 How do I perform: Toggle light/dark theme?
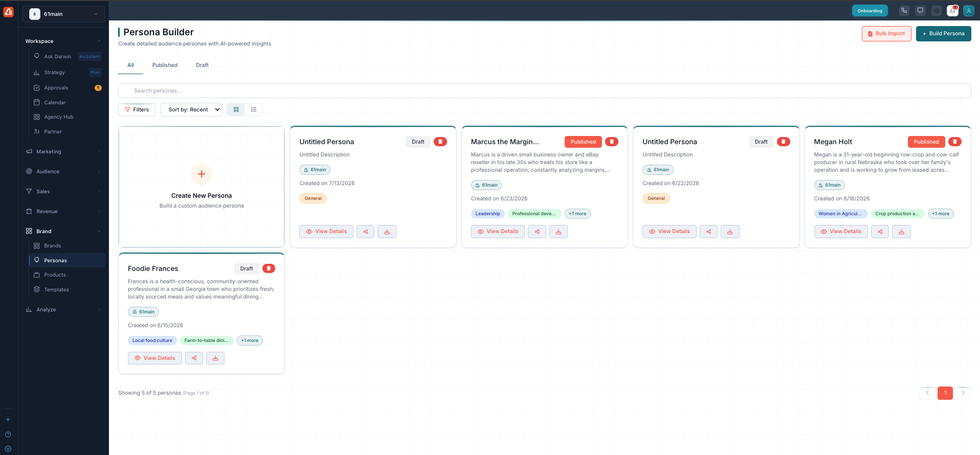click(937, 11)
